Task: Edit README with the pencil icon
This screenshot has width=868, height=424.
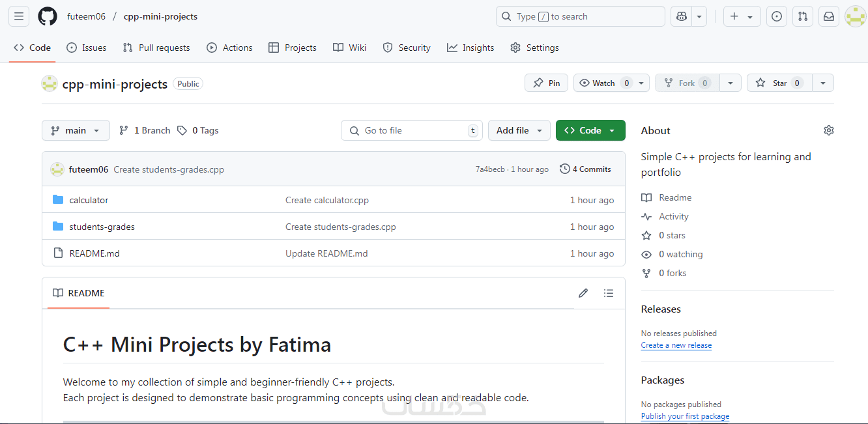Action: click(x=583, y=293)
